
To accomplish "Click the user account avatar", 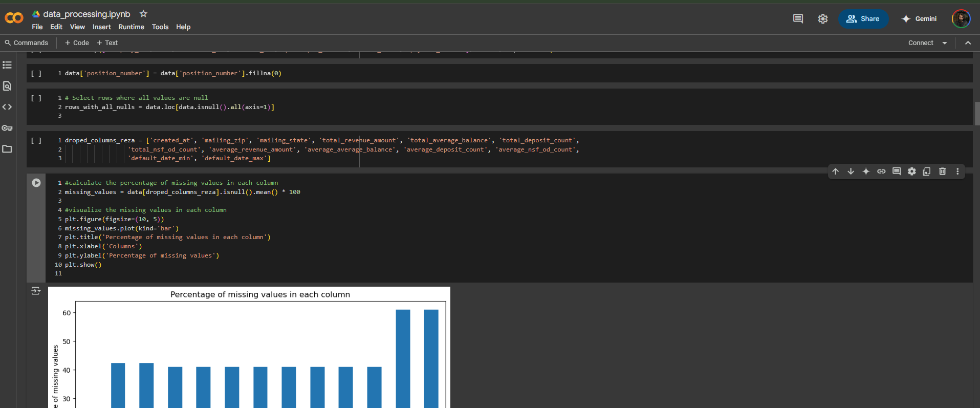I will pos(961,18).
